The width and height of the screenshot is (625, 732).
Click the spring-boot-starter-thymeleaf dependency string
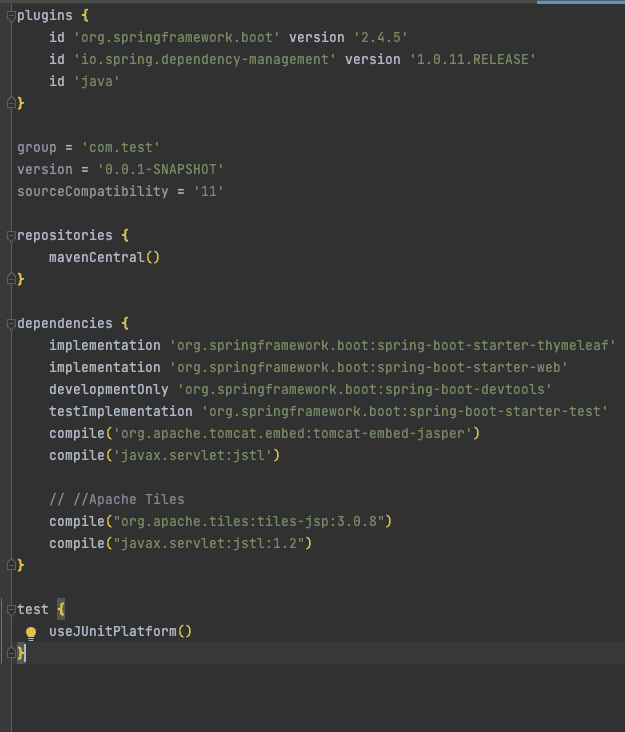coord(392,345)
